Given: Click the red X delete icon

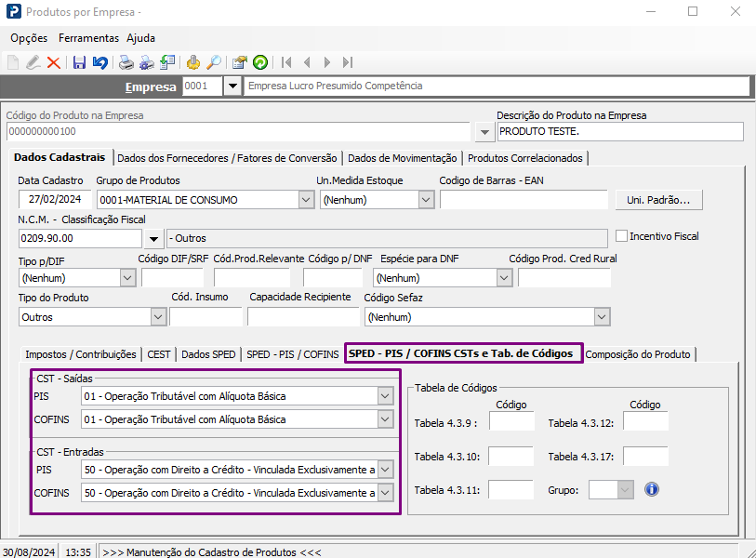Looking at the screenshot, I should pyautogui.click(x=53, y=62).
